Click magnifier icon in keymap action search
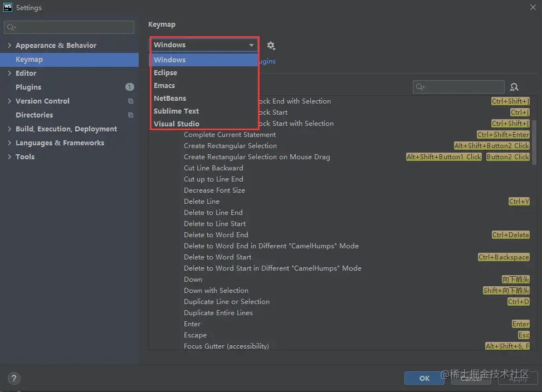The height and width of the screenshot is (392, 542). [x=420, y=87]
